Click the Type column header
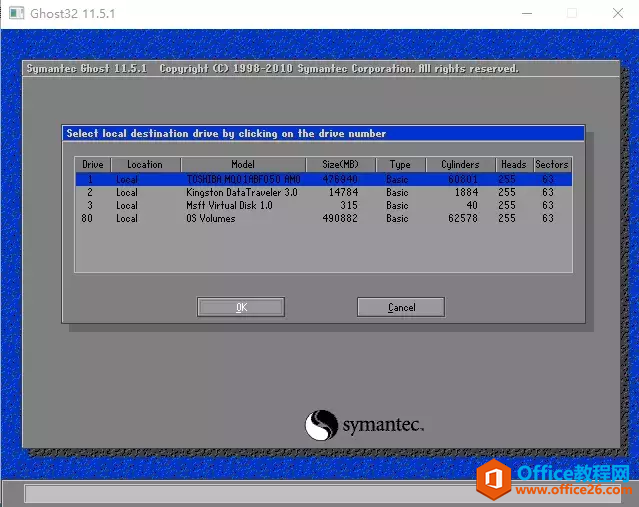This screenshot has height=507, width=639. tap(400, 165)
